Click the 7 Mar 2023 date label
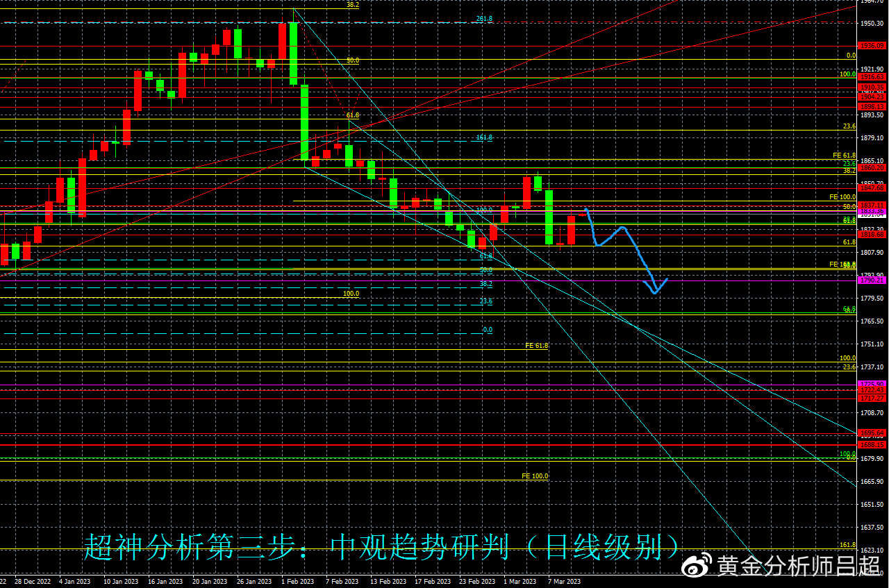 coord(565,582)
